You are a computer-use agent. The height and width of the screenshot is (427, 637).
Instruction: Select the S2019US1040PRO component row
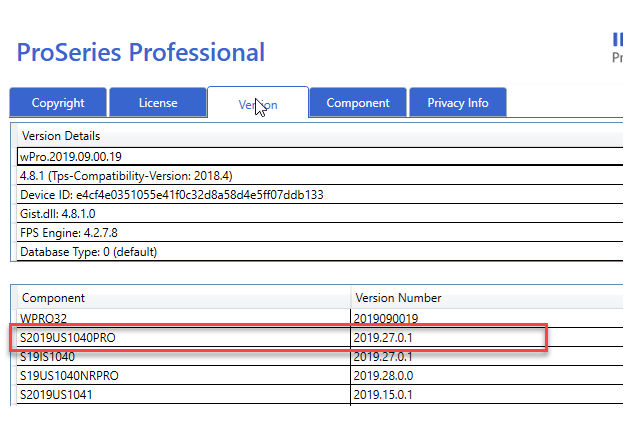(x=68, y=337)
